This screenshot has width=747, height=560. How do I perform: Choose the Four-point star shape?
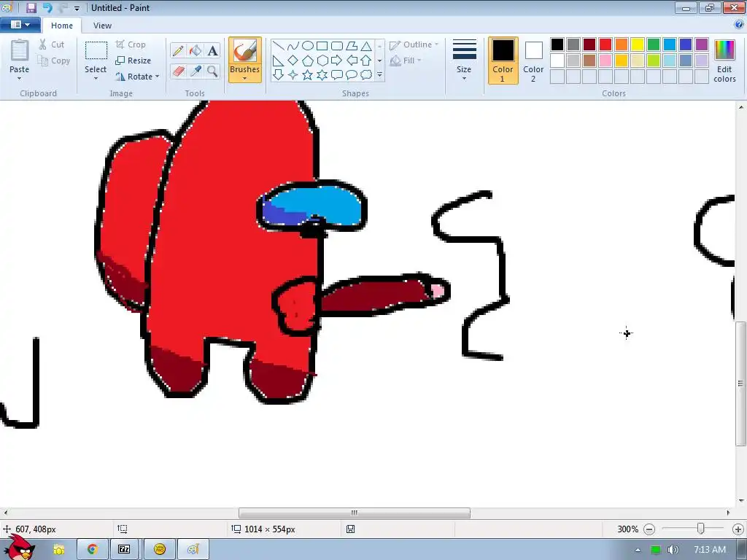pos(293,75)
